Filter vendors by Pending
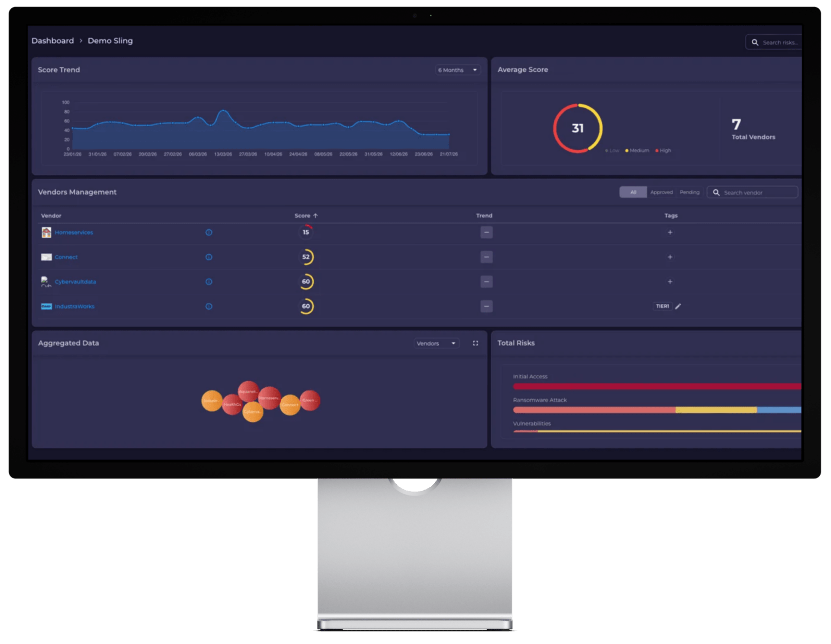Screen dimensions: 831x644 (x=689, y=192)
